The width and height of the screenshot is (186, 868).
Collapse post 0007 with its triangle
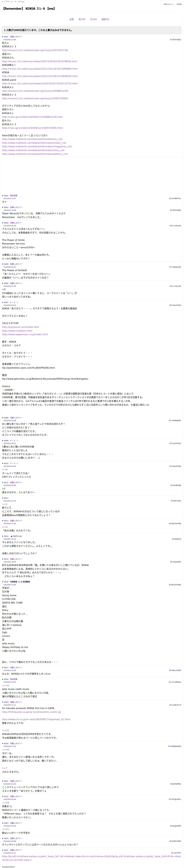3,303
